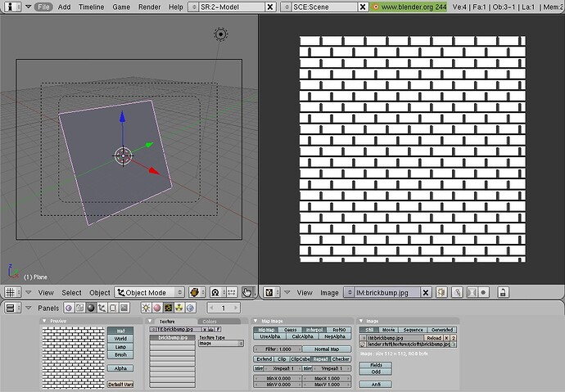Select the Checker mapping mode
This screenshot has width=565, height=392.
341,359
